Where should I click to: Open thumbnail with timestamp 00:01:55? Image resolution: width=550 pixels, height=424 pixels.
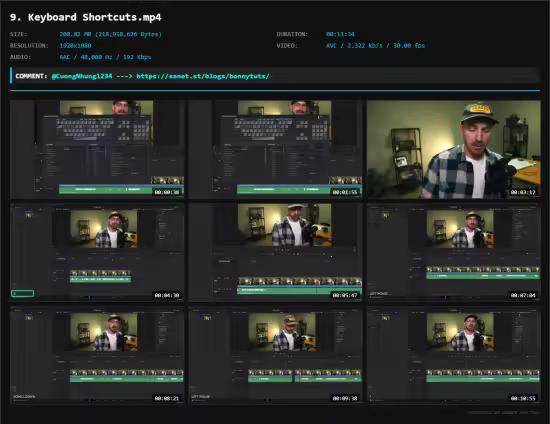[275, 150]
